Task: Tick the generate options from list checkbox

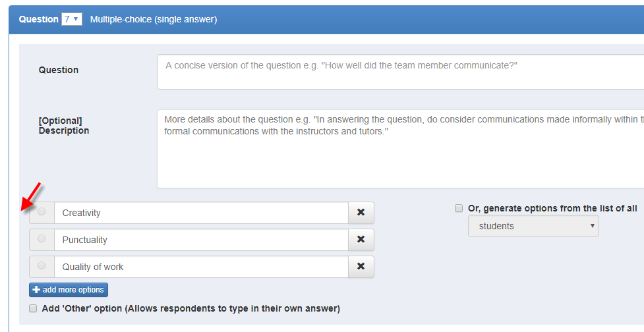Action: (459, 208)
